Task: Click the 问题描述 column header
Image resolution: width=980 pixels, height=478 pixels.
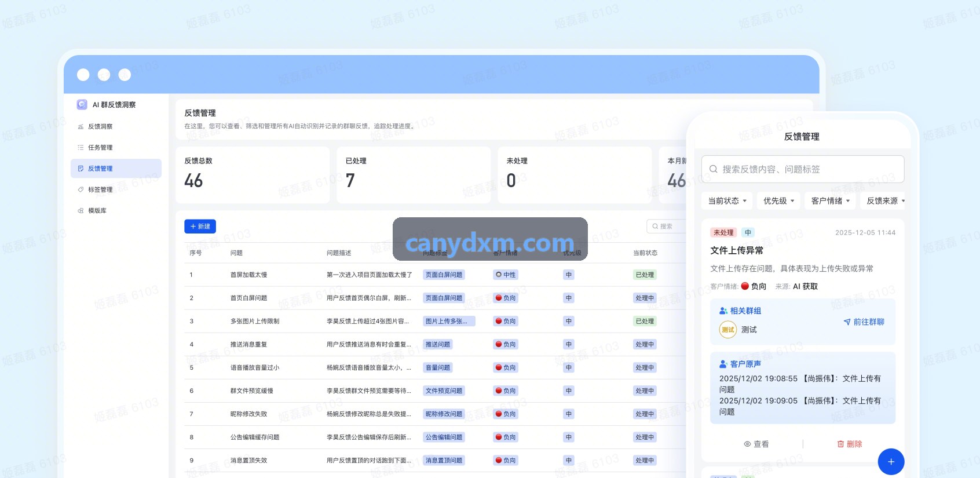Action: 339,253
